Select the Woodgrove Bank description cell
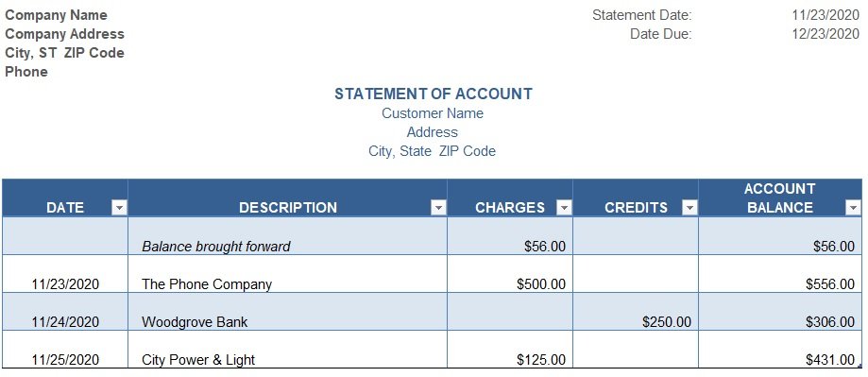Image resolution: width=868 pixels, height=377 pixels. coord(287,312)
